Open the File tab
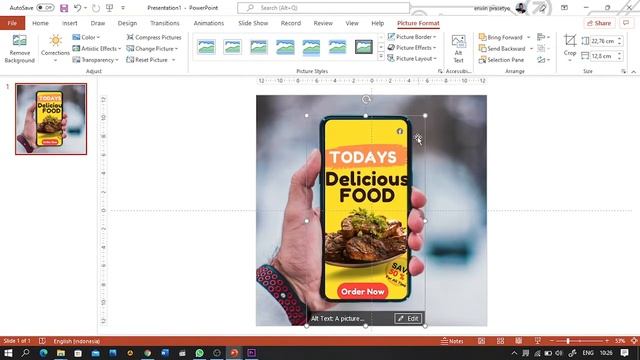Viewport: 640px width, 360px height. click(12, 23)
